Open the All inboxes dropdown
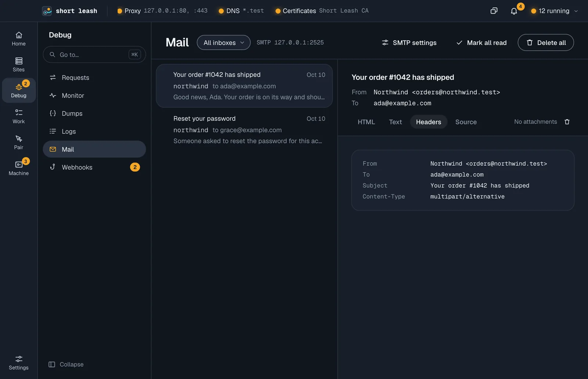 [x=224, y=43]
